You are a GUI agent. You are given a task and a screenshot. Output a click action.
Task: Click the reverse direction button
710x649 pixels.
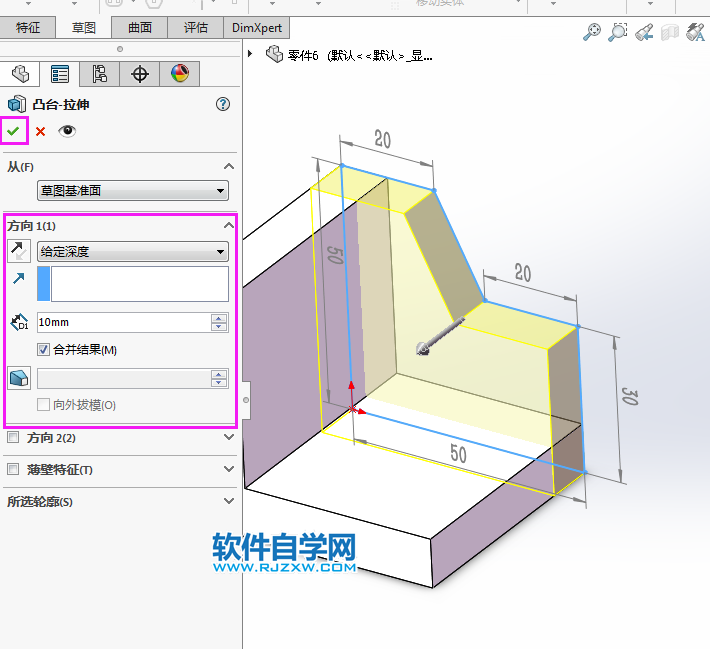point(19,251)
